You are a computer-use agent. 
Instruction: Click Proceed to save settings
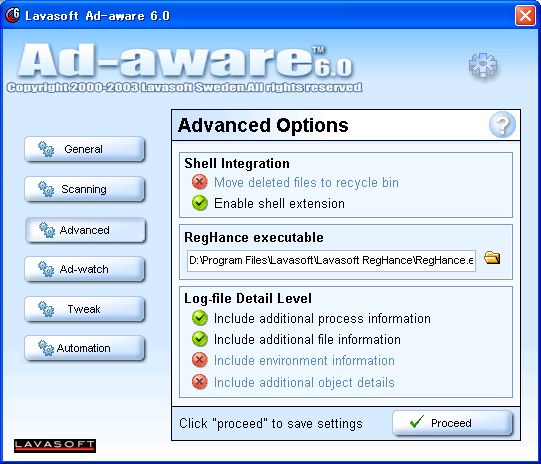coord(452,423)
